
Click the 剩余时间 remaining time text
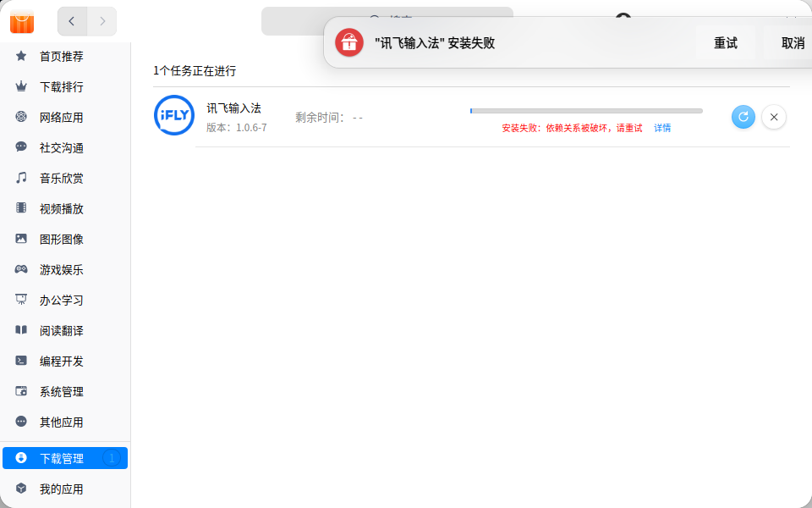(329, 118)
